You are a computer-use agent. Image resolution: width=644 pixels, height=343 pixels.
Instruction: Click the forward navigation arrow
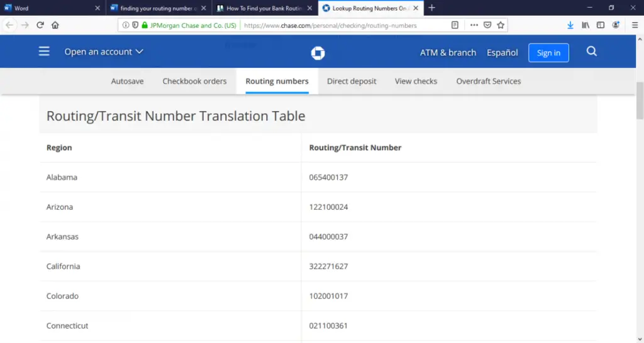[x=25, y=25]
